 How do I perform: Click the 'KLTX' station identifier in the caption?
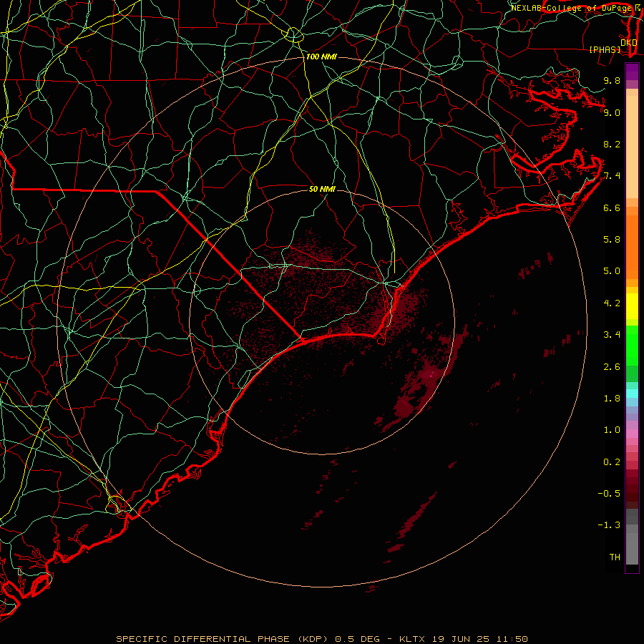click(x=413, y=639)
